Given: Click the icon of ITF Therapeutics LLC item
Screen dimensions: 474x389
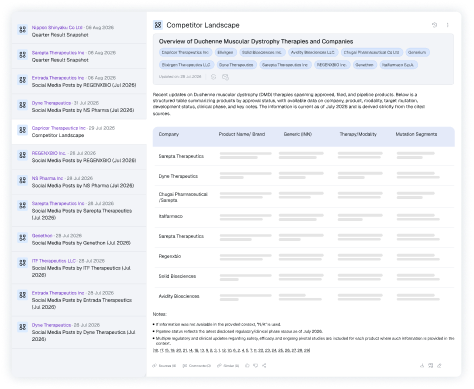Looking at the screenshot, I should [22, 263].
